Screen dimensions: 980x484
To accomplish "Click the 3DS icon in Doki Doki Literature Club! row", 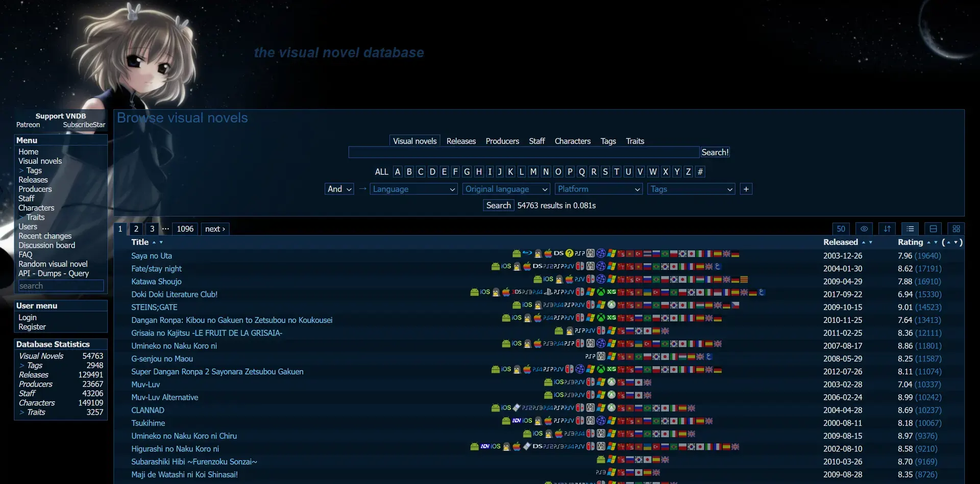I will pyautogui.click(x=516, y=292).
